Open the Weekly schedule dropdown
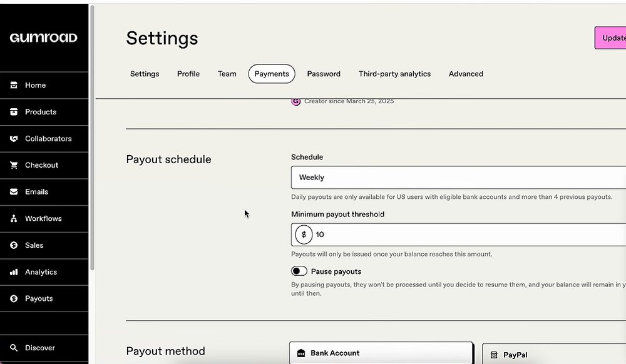This screenshot has width=626, height=364. point(458,178)
